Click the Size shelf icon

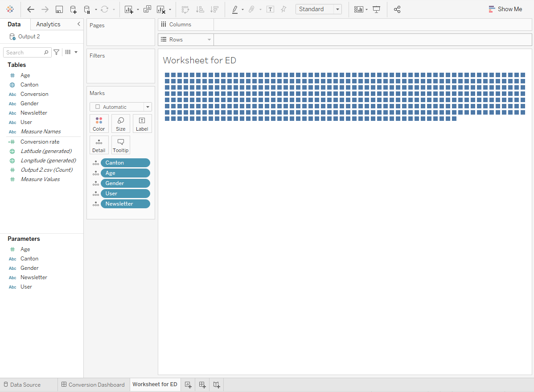point(120,124)
